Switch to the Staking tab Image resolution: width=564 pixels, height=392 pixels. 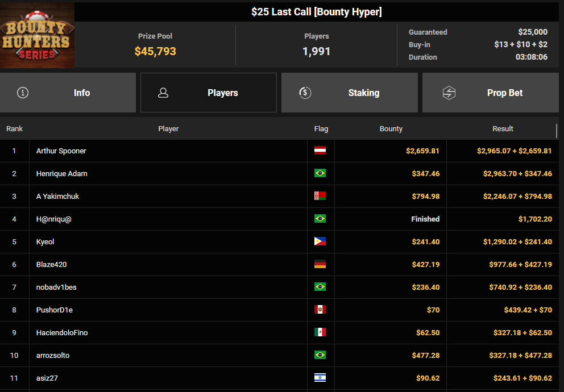(349, 93)
